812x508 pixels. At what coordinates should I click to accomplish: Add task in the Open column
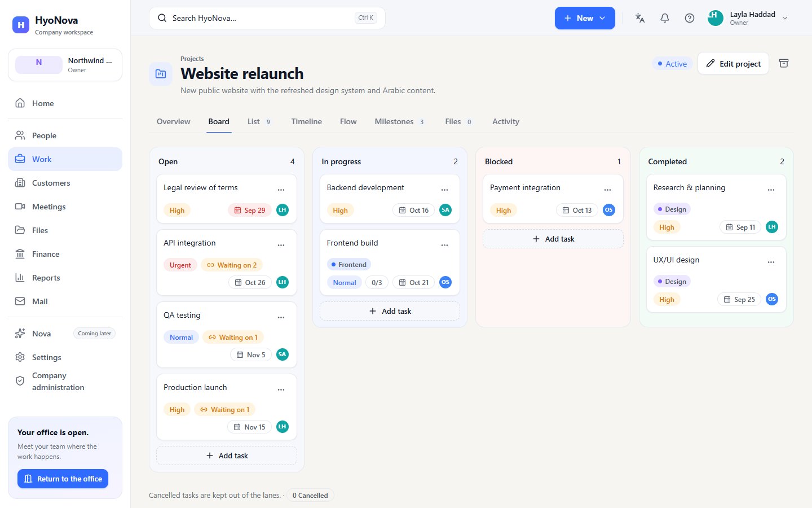pyautogui.click(x=227, y=456)
